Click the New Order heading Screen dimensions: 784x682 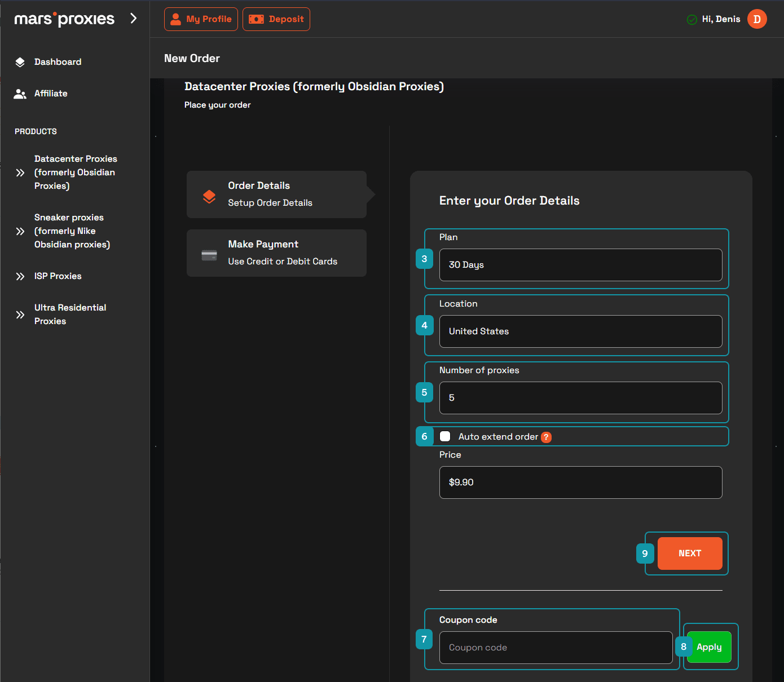point(192,58)
